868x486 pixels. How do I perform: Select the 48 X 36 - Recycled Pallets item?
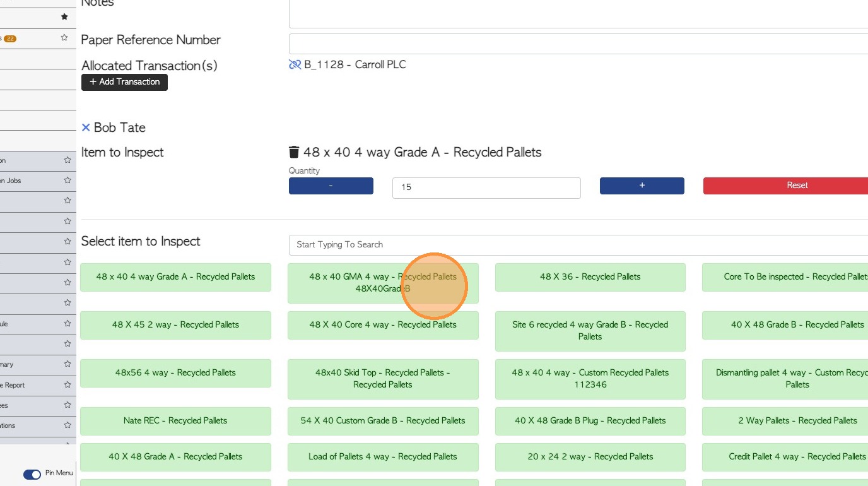(590, 277)
